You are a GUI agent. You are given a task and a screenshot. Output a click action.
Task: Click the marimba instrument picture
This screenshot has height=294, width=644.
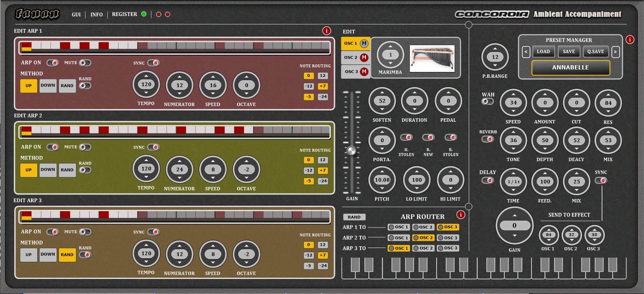(432, 58)
